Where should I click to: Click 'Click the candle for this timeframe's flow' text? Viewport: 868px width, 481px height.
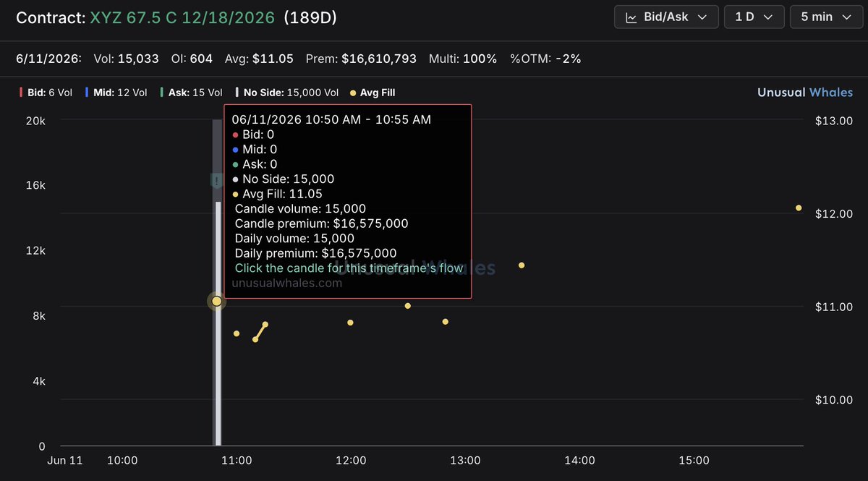(x=349, y=268)
